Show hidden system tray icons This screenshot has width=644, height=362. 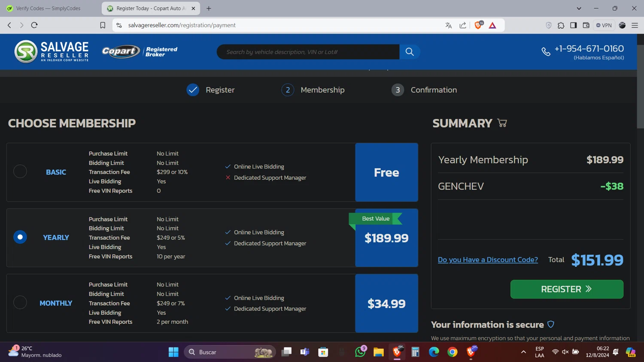[x=523, y=352]
